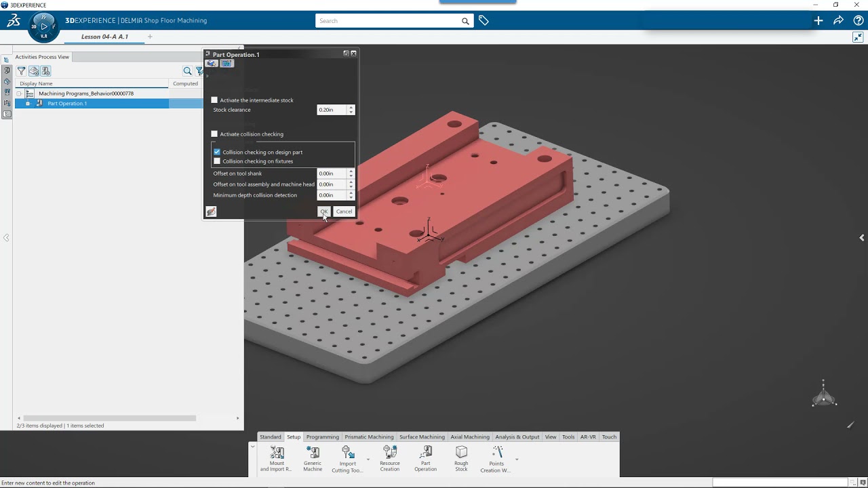Screen dimensions: 868x488
Task: Switch to the Surface Machining tab
Action: (422, 437)
